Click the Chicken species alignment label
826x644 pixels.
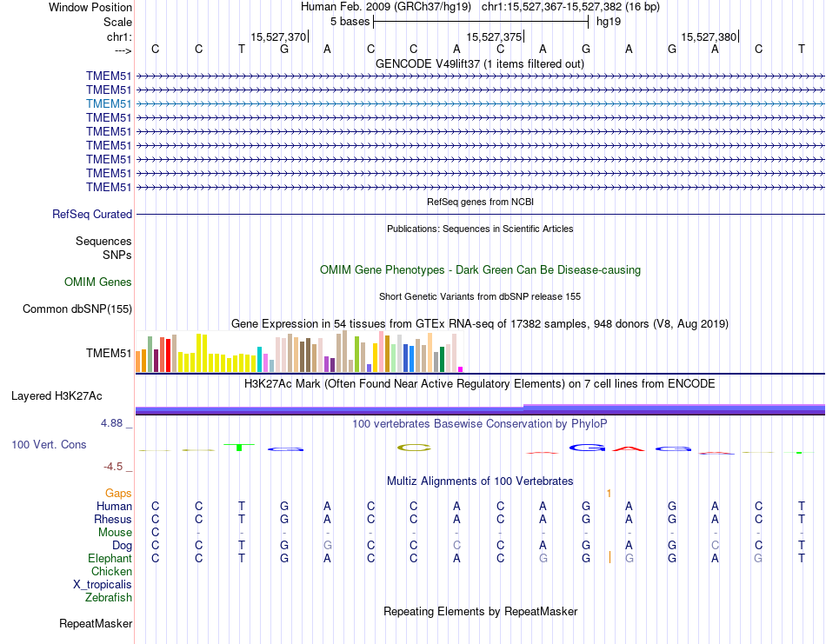coord(111,571)
